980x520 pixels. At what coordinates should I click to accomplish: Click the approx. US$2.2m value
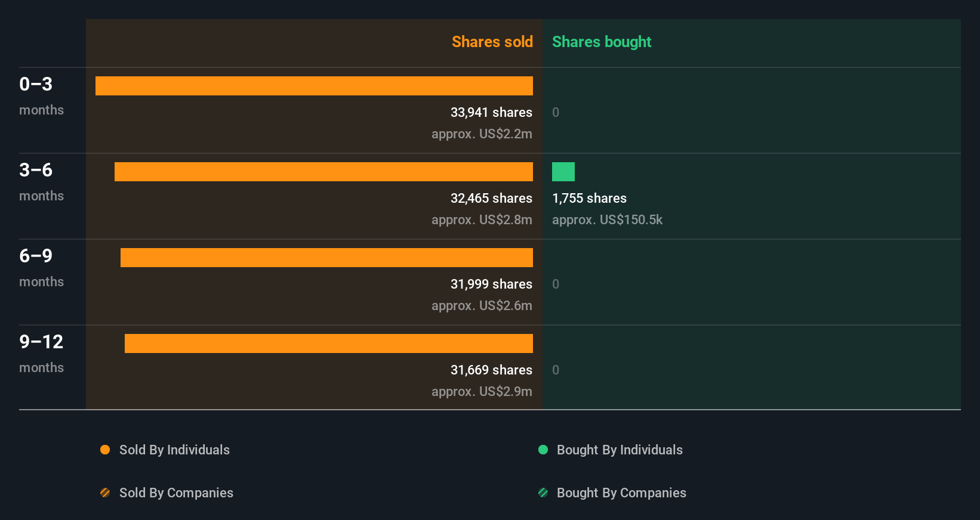coord(482,134)
